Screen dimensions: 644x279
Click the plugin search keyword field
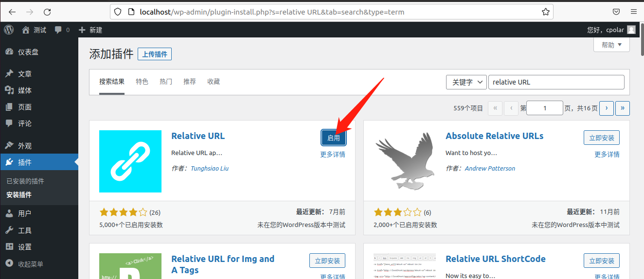pos(556,82)
